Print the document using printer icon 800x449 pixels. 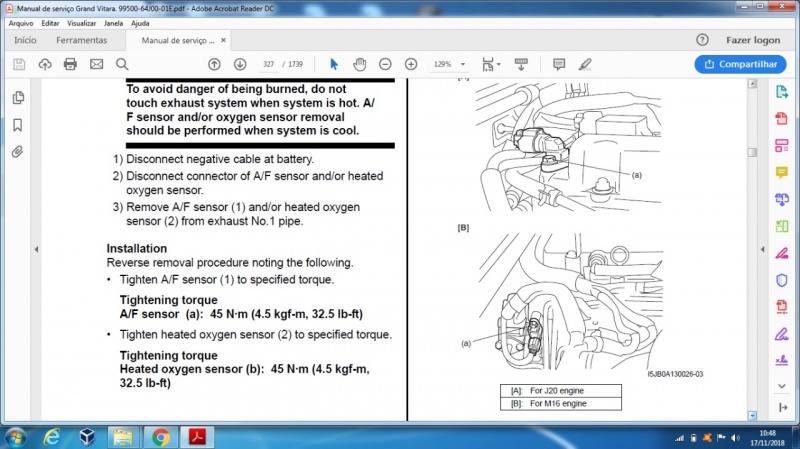click(x=70, y=64)
